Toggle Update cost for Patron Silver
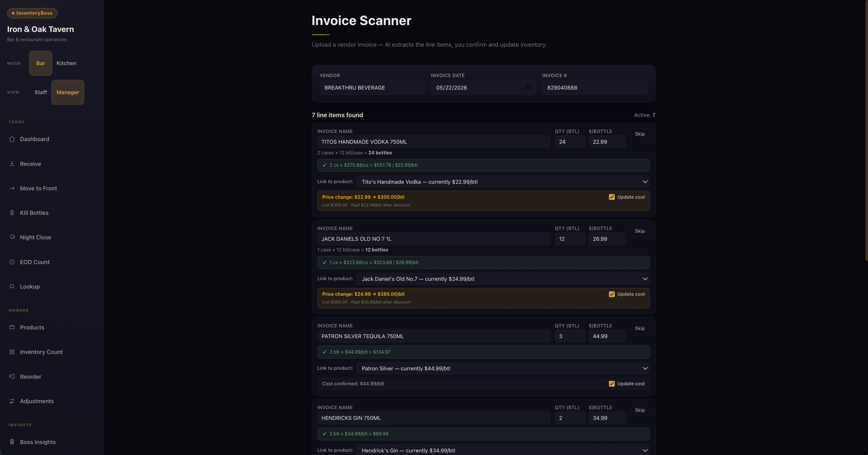 click(612, 384)
